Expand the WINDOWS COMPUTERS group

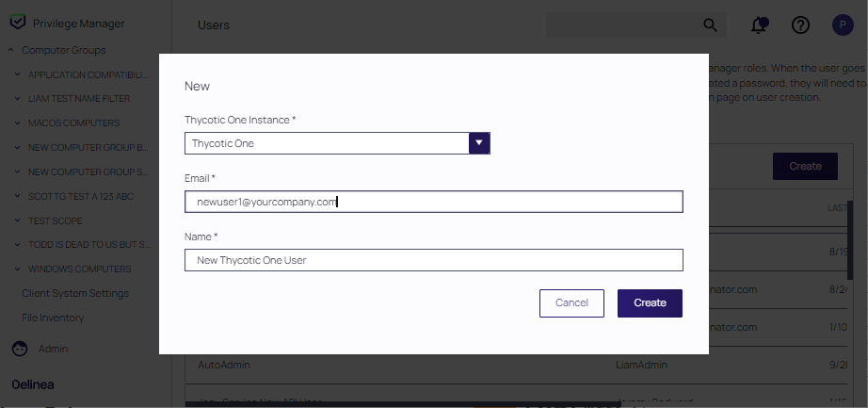(x=18, y=269)
